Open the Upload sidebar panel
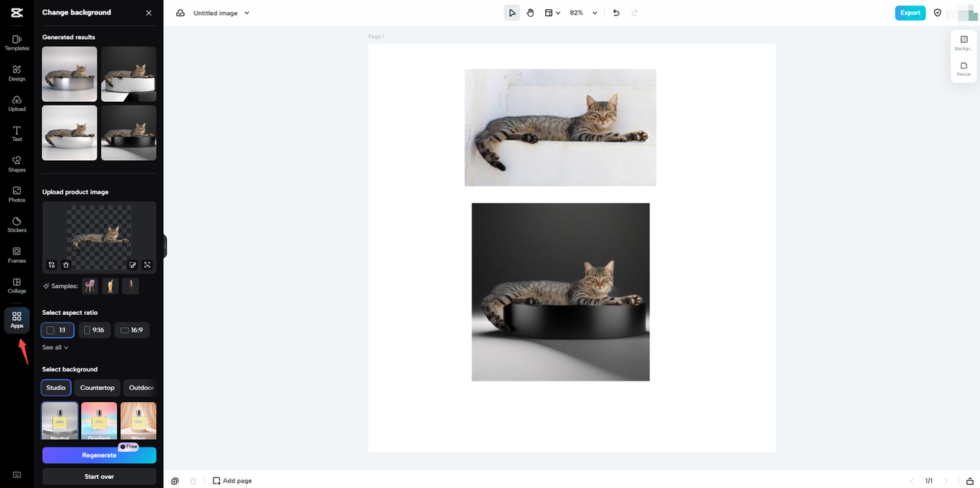 click(17, 103)
